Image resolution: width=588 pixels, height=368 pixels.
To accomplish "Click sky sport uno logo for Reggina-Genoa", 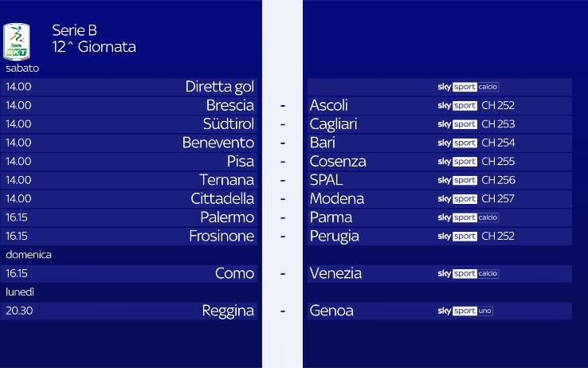I will [x=465, y=311].
